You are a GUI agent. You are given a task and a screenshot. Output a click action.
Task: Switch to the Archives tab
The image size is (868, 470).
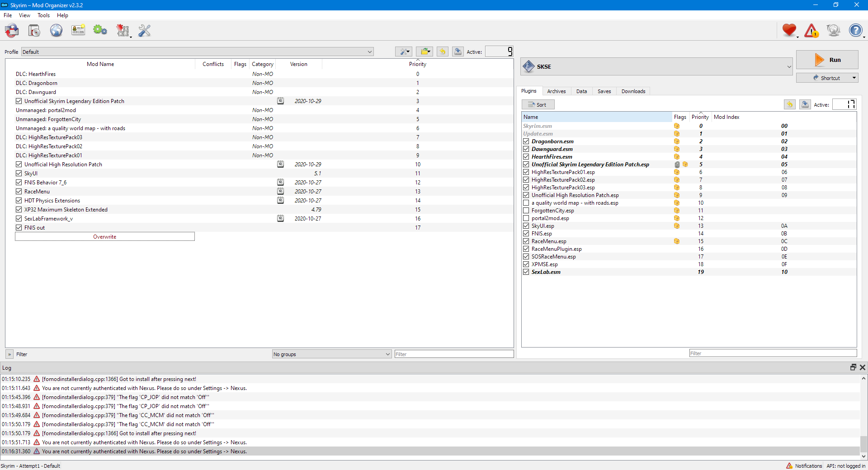click(556, 91)
